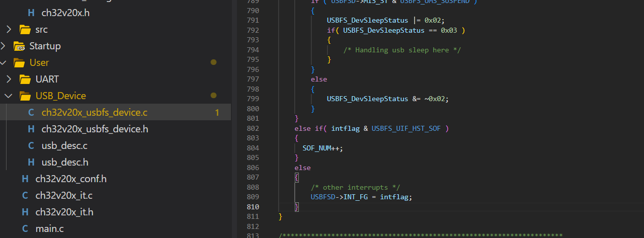This screenshot has width=644, height=238.
Task: Click H icon of ch32v20x_conf.h
Action: [25, 179]
